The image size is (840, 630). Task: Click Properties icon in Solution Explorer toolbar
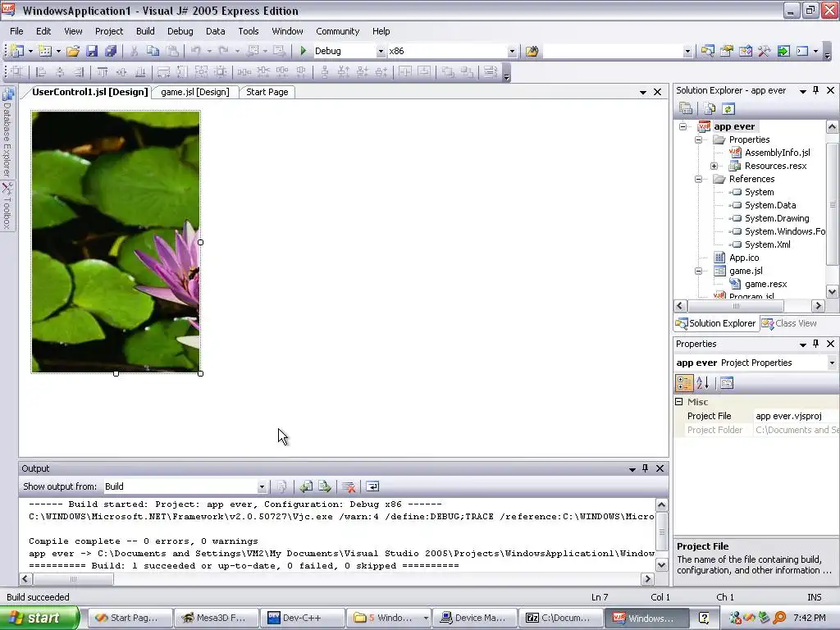tap(686, 109)
